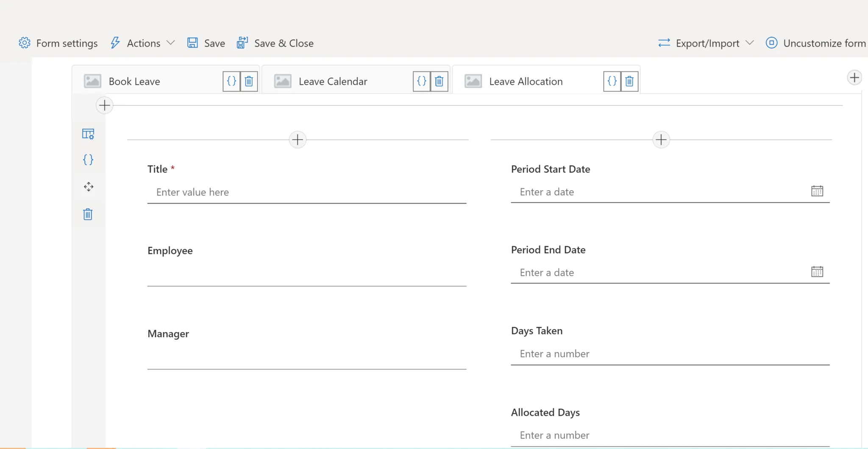Open the calendar picker for Period Start Date
868x449 pixels.
click(x=817, y=191)
